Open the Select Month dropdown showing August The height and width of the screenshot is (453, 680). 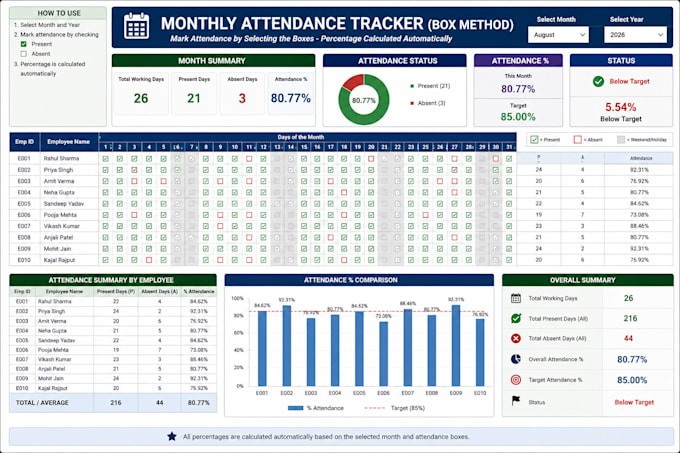pyautogui.click(x=558, y=35)
